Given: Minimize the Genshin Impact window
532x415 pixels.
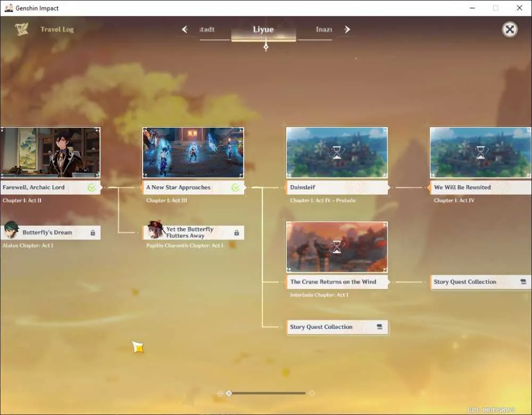Looking at the screenshot, I should (472, 8).
